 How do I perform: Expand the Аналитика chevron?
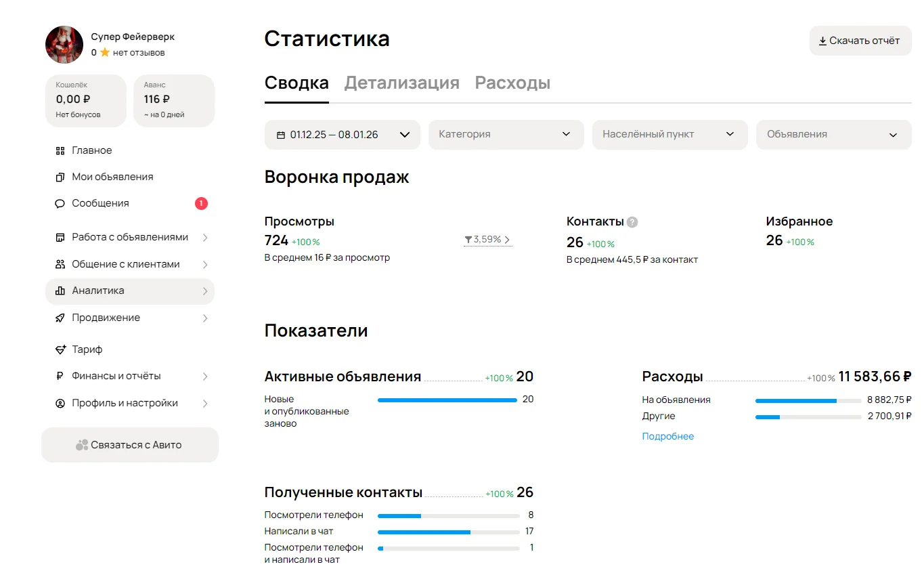click(205, 291)
